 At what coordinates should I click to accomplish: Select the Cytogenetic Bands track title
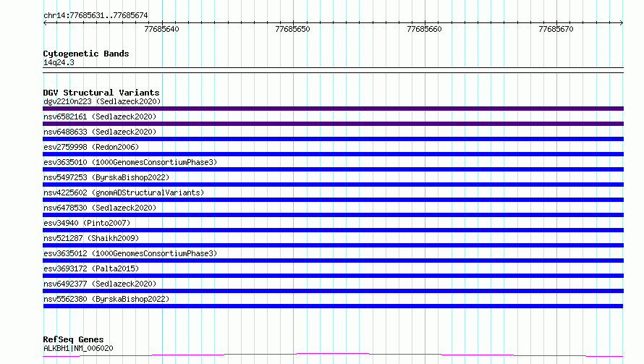coord(86,54)
